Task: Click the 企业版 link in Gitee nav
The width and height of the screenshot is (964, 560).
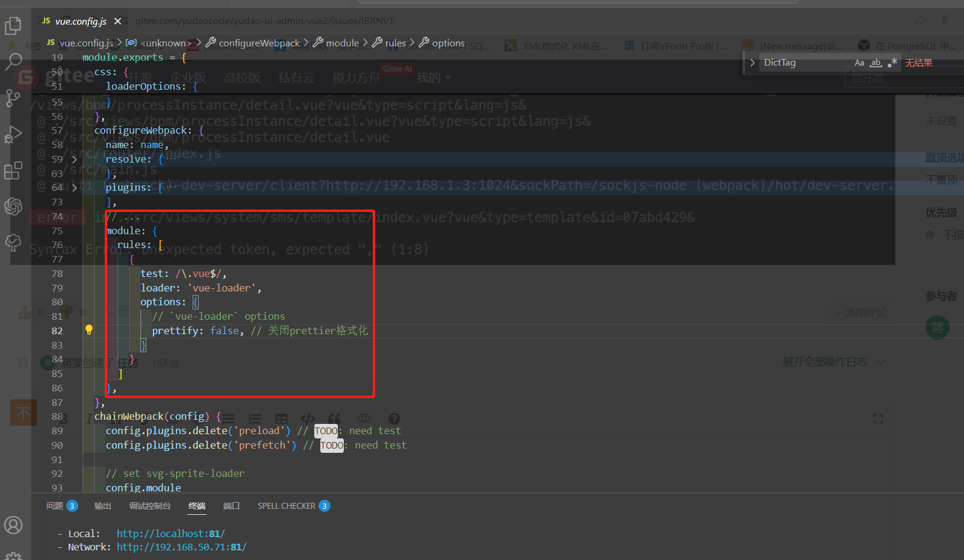Action: pyautogui.click(x=188, y=78)
